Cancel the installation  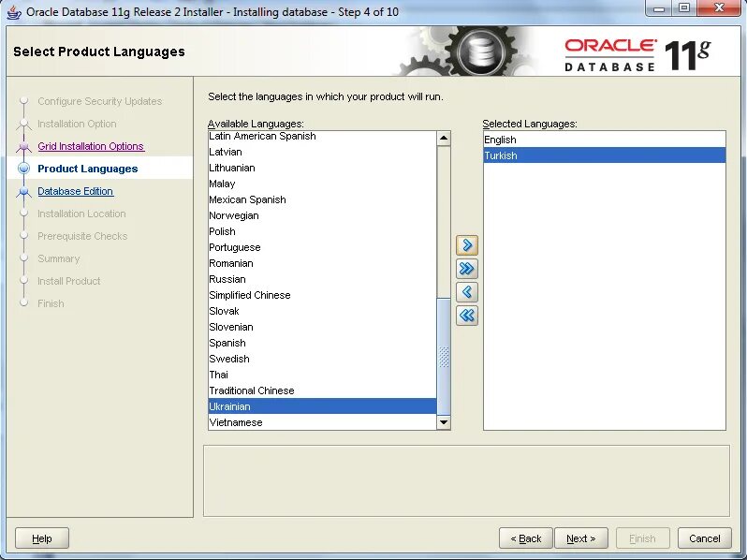coord(705,538)
